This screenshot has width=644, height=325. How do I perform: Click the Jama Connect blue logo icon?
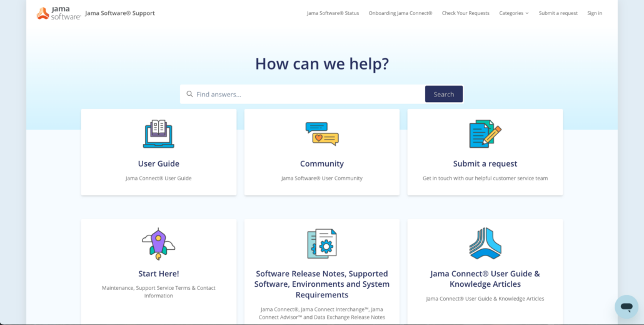click(x=485, y=244)
